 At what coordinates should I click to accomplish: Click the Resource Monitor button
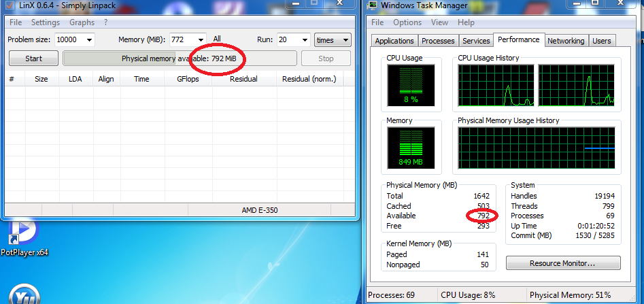pyautogui.click(x=562, y=263)
